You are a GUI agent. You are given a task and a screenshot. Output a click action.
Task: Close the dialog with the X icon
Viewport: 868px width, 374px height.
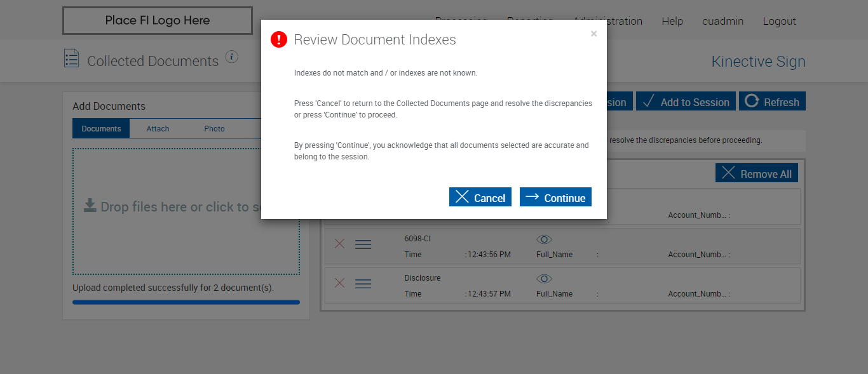[593, 34]
